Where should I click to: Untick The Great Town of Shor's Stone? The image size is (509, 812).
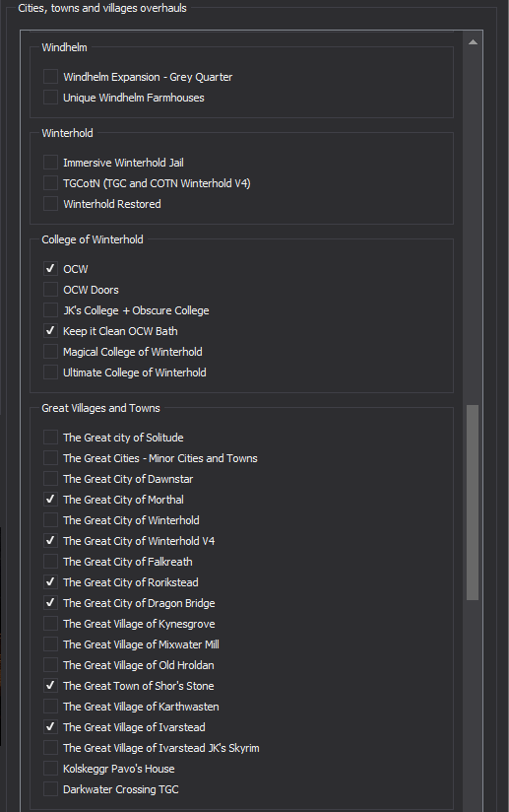[x=50, y=686]
